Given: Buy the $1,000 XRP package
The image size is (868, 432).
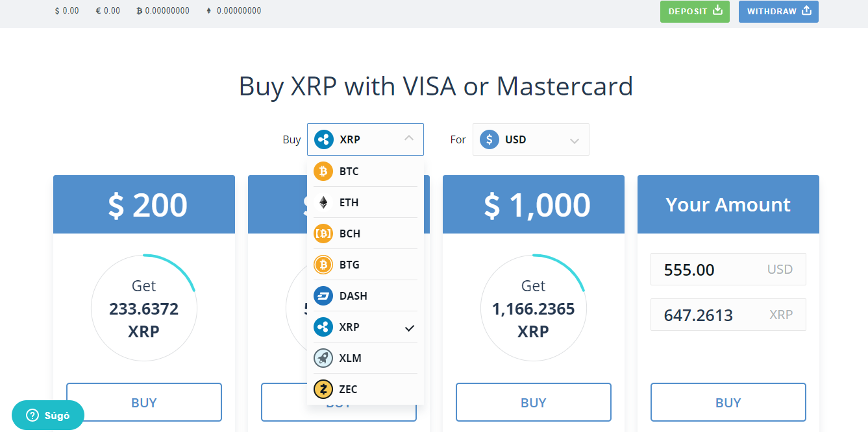Looking at the screenshot, I should pos(534,402).
